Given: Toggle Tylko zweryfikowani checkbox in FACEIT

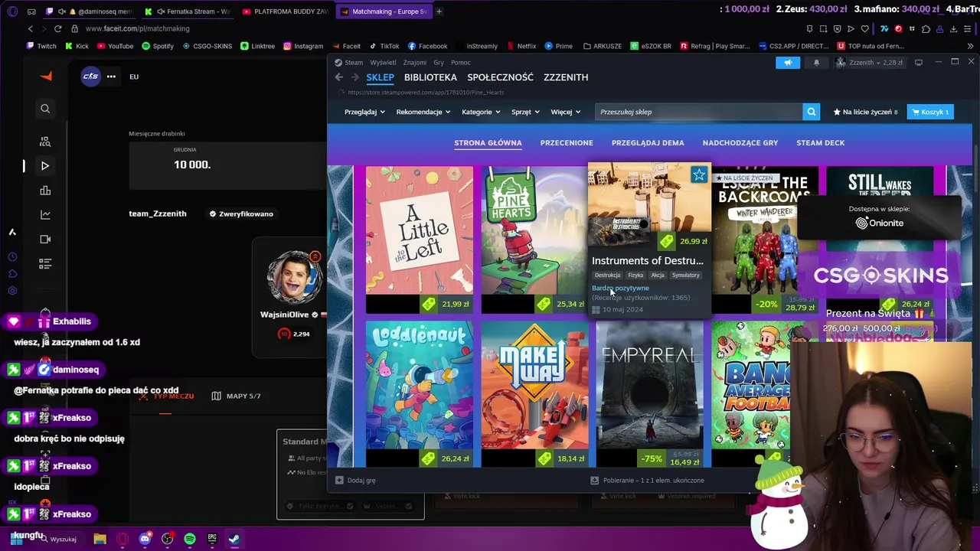Looking at the screenshot, I should (x=350, y=506).
